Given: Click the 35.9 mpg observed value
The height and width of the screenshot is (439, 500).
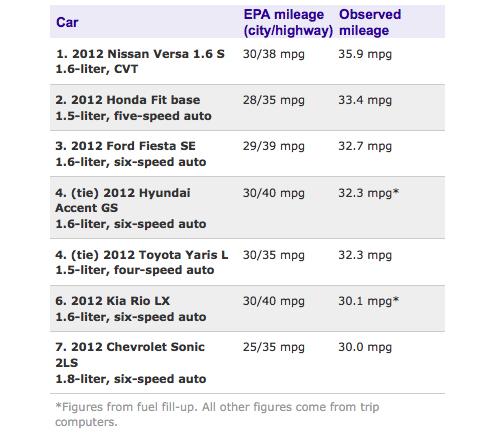Looking at the screenshot, I should tap(365, 54).
